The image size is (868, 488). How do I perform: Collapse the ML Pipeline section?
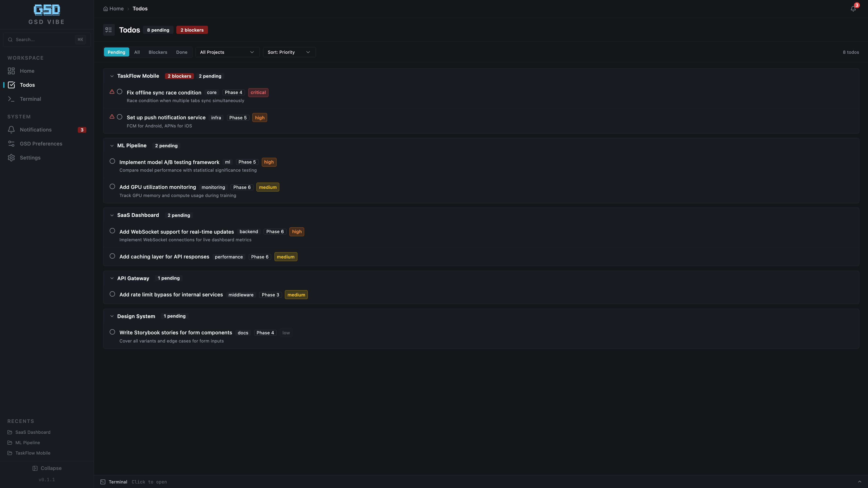coord(112,145)
